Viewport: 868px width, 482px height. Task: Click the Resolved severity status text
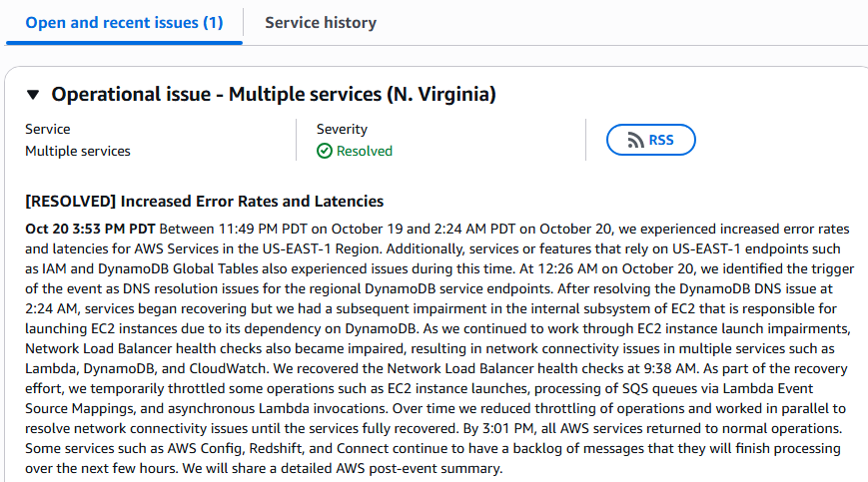pos(364,152)
